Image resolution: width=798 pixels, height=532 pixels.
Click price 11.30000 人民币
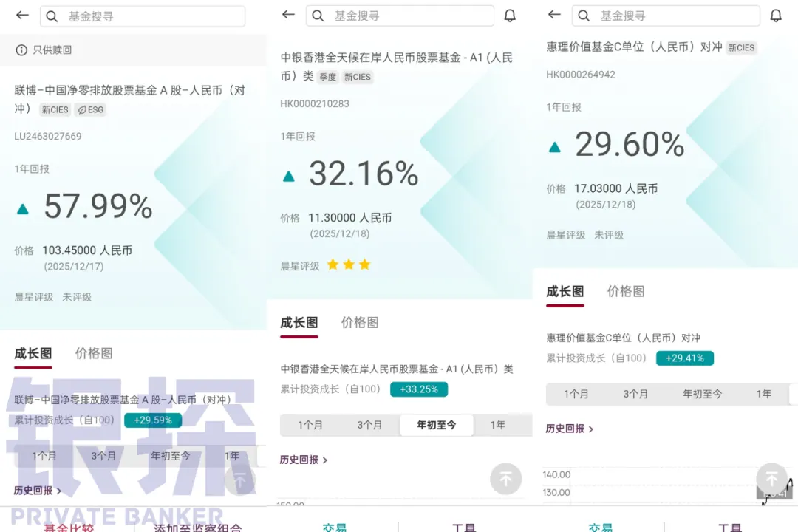(349, 217)
